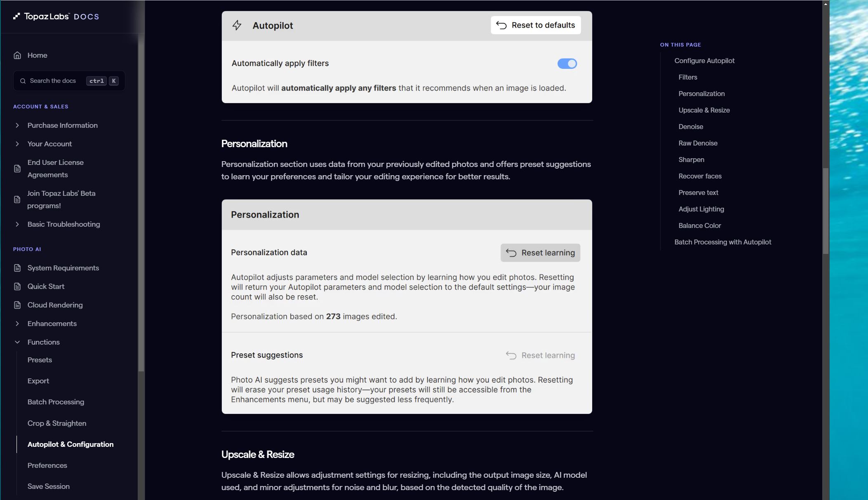
Task: Open the Sharpen link under On This Page
Action: coord(692,160)
